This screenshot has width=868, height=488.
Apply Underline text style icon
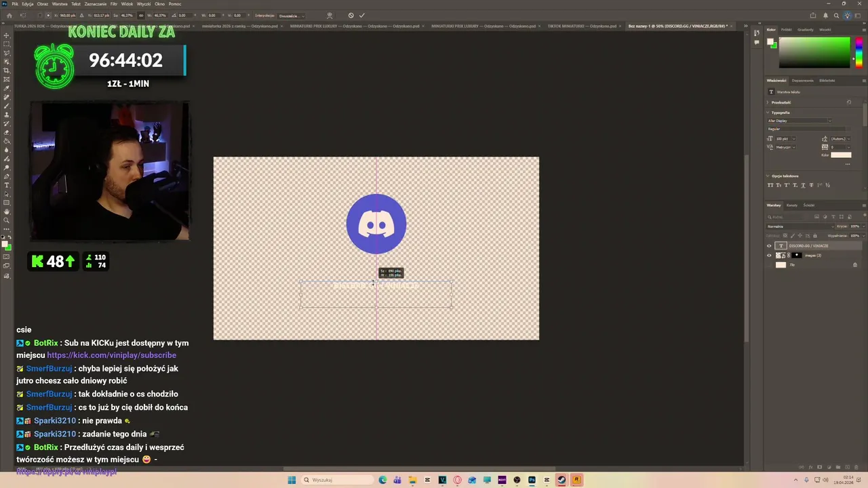coord(803,185)
